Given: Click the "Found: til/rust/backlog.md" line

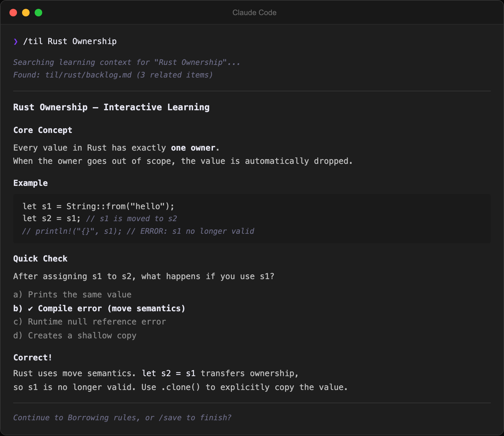Looking at the screenshot, I should pos(113,75).
